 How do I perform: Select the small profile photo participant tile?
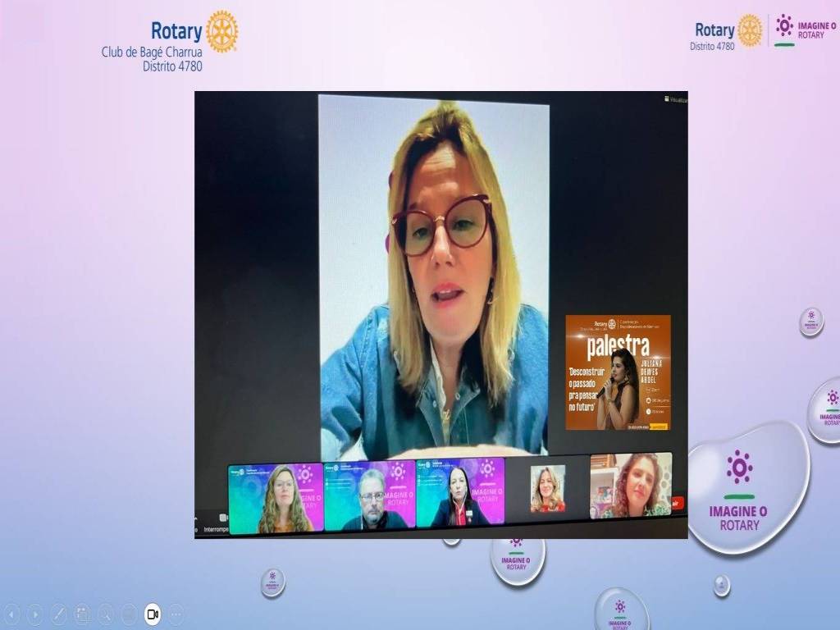[x=547, y=489]
